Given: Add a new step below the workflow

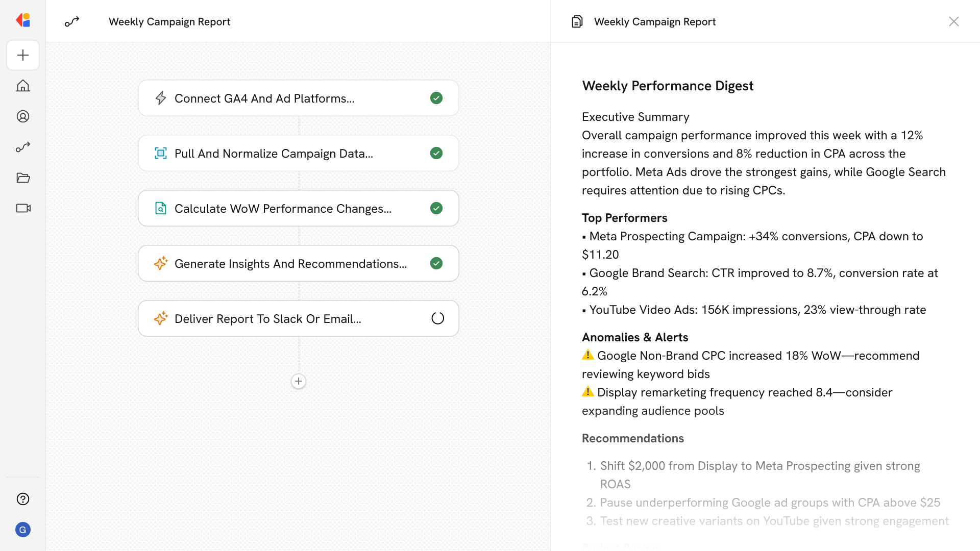Looking at the screenshot, I should coord(299,381).
